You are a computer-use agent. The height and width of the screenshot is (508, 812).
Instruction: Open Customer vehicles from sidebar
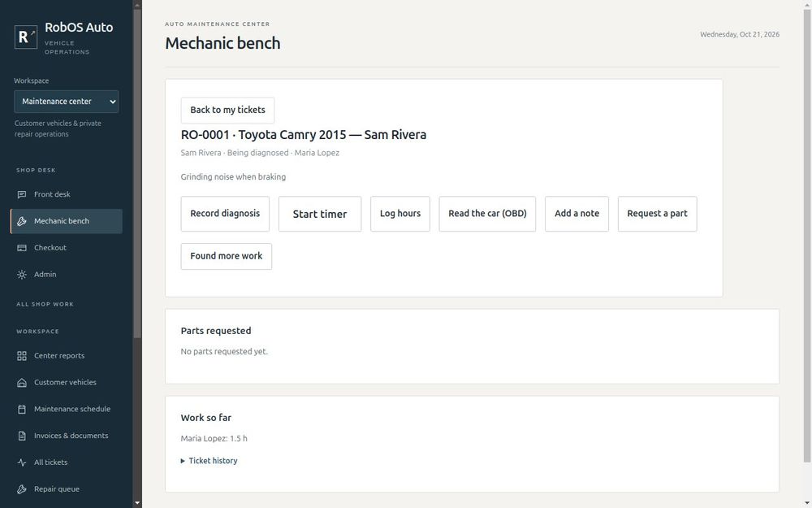(x=67, y=383)
